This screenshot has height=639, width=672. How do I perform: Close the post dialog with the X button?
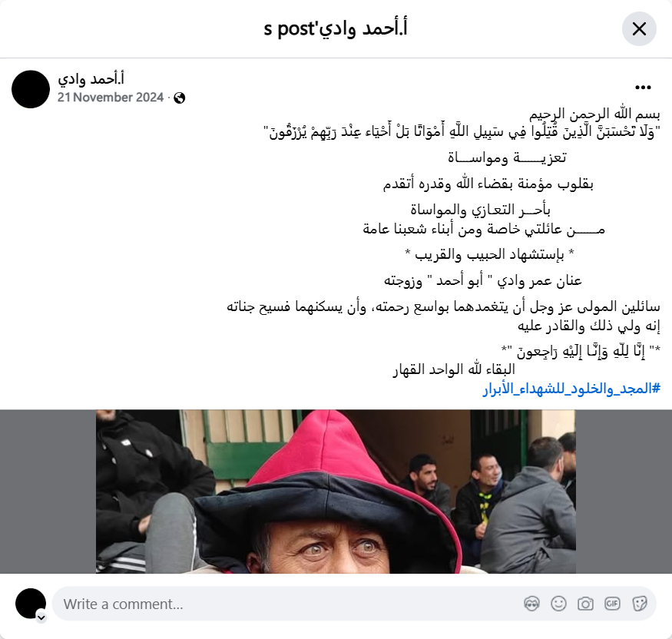click(639, 29)
